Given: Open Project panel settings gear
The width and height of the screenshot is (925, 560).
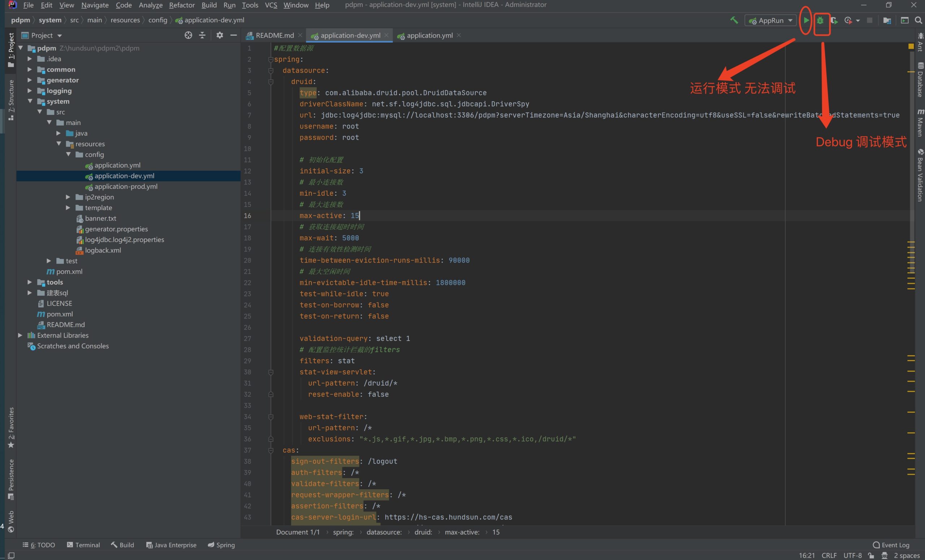Looking at the screenshot, I should pyautogui.click(x=220, y=35).
